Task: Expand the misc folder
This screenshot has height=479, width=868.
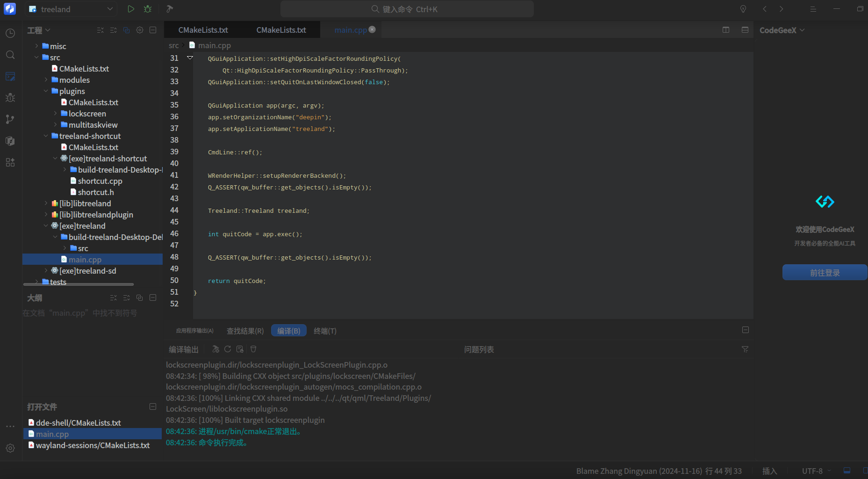Action: (x=36, y=46)
